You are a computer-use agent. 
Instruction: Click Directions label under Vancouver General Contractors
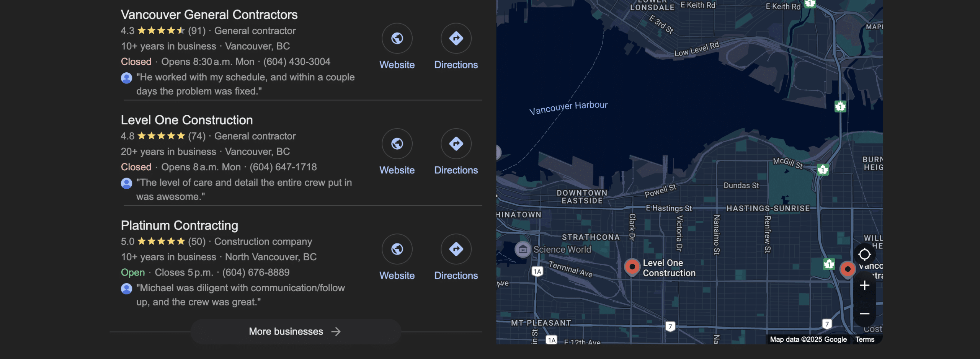point(456,65)
